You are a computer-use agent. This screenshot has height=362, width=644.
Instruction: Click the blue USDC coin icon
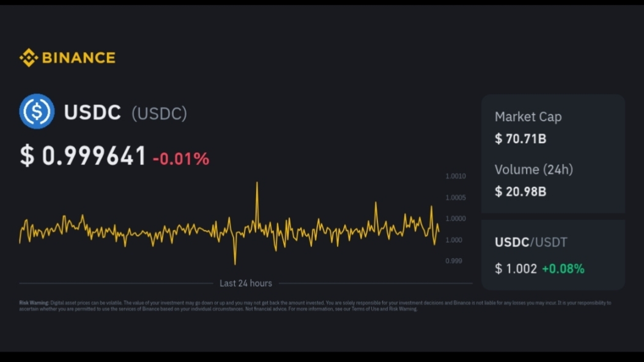37,111
